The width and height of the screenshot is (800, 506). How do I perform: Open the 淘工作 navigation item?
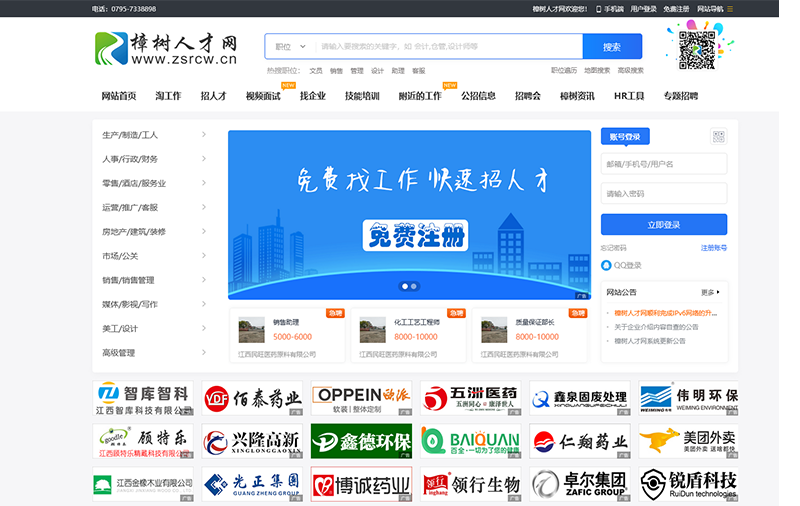coord(168,96)
